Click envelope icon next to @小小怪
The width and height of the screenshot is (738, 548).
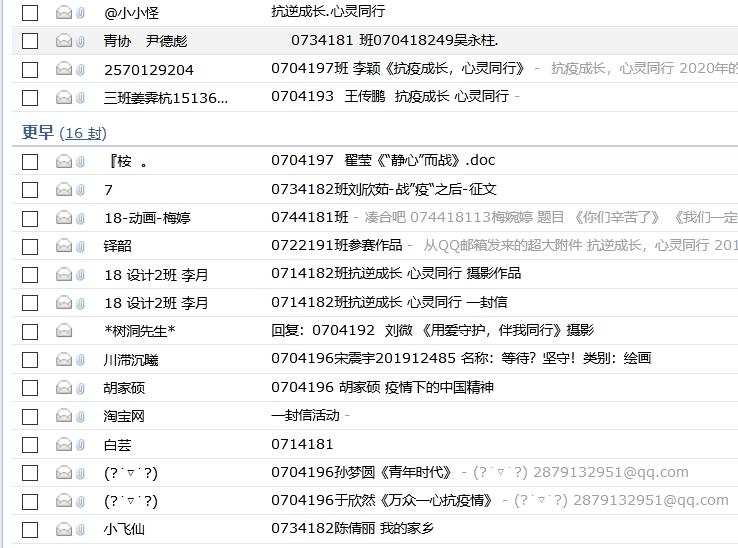(64, 13)
